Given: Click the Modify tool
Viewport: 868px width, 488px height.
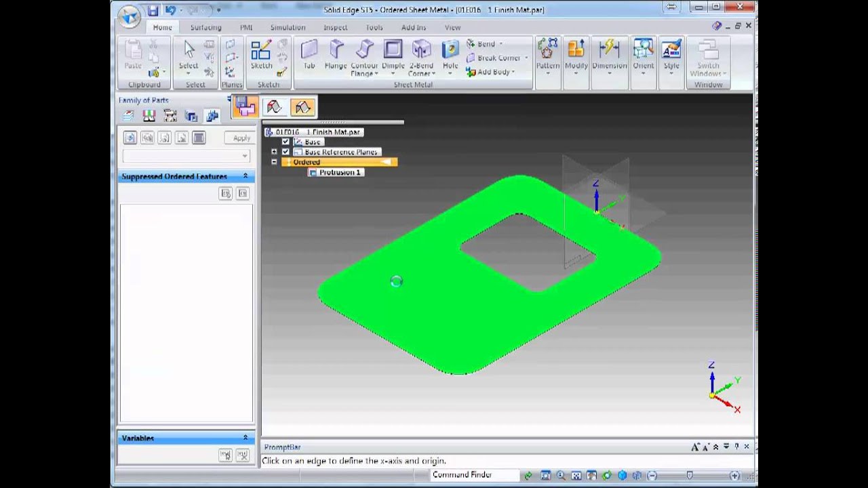Looking at the screenshot, I should pyautogui.click(x=576, y=54).
